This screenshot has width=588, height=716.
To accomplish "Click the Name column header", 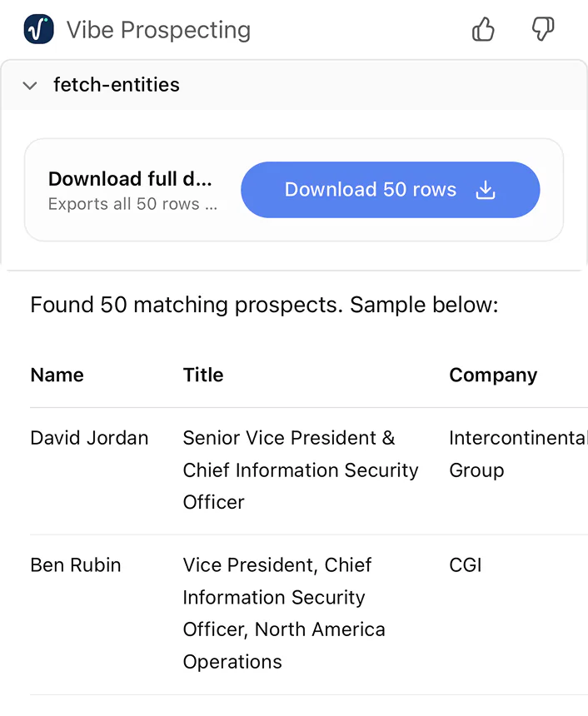I will click(57, 375).
